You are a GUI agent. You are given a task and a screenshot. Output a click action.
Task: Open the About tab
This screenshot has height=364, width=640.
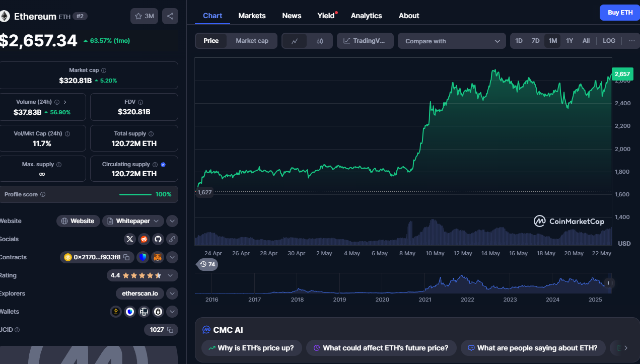tap(409, 16)
